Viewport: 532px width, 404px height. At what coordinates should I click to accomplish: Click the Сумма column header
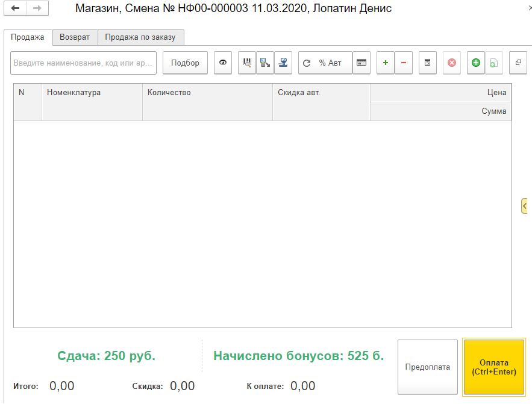tap(441, 111)
